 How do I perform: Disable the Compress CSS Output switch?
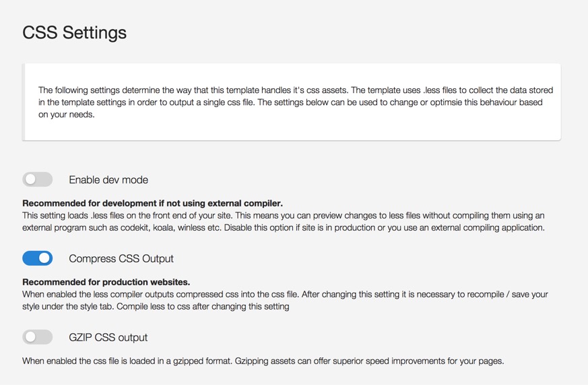[x=37, y=258]
